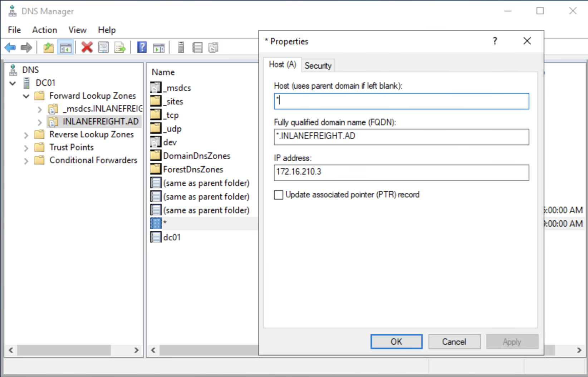Click the blue question mark Help icon
Viewport: 588px width, 377px height.
pyautogui.click(x=142, y=47)
